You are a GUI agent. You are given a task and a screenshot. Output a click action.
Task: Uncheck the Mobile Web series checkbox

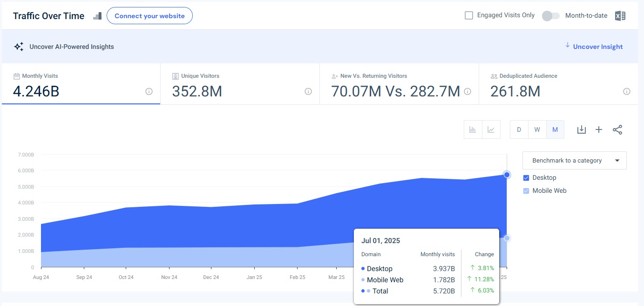526,190
